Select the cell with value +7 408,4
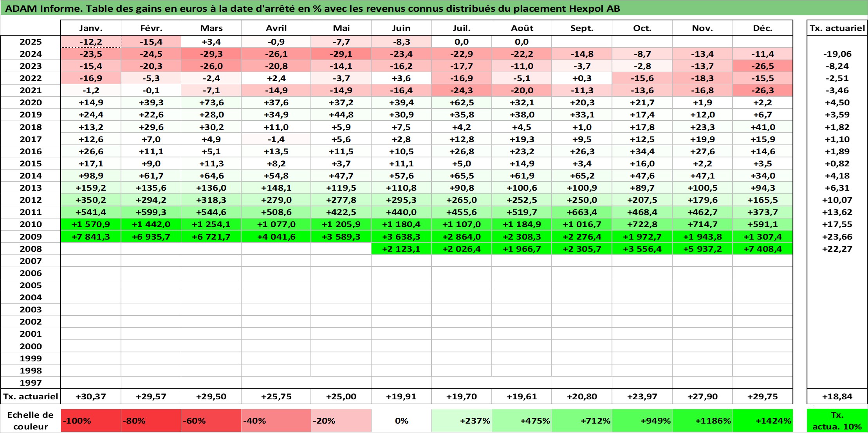 (763, 249)
